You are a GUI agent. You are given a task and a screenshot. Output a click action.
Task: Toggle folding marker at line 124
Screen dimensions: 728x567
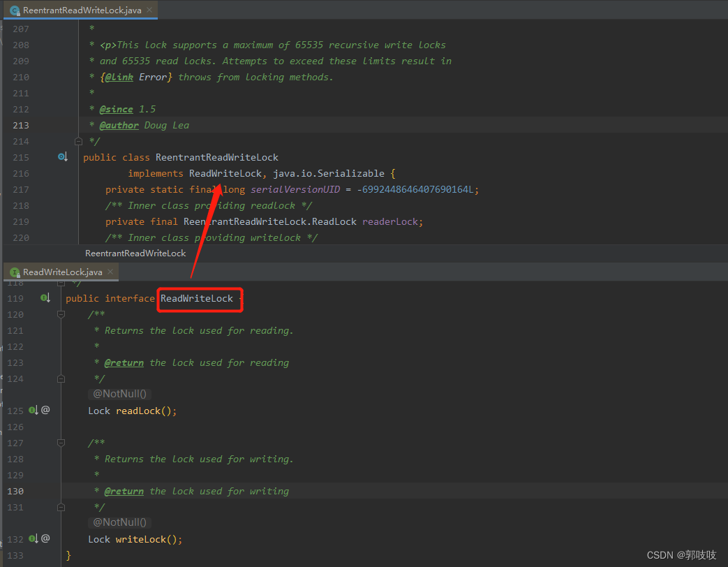[x=61, y=378]
